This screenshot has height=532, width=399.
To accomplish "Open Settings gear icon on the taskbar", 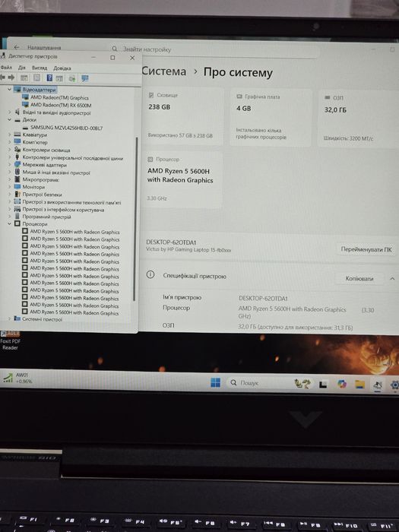I will pos(394,385).
